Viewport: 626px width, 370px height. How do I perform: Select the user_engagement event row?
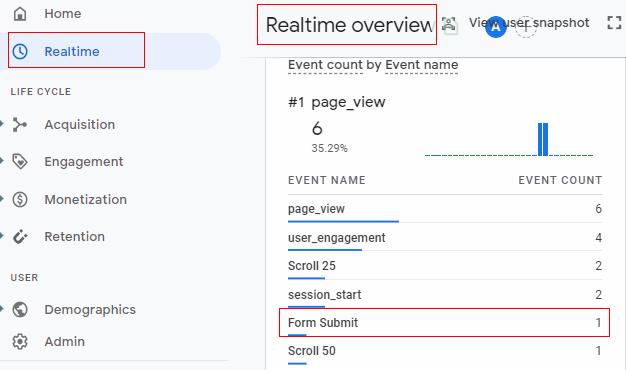click(x=445, y=238)
